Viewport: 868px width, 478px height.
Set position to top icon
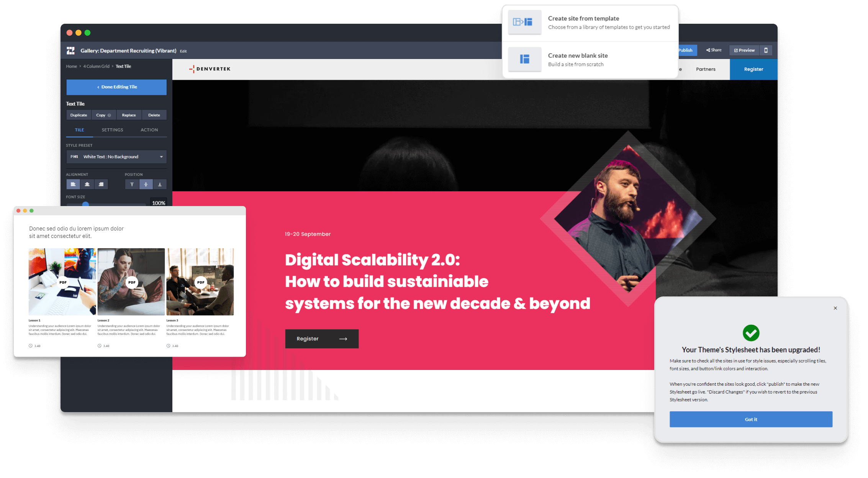pos(132,184)
